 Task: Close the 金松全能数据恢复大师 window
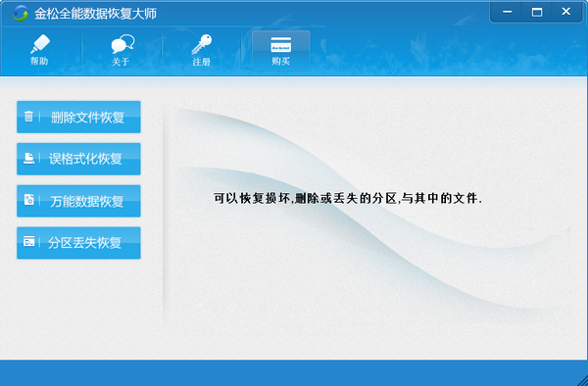[566, 12]
